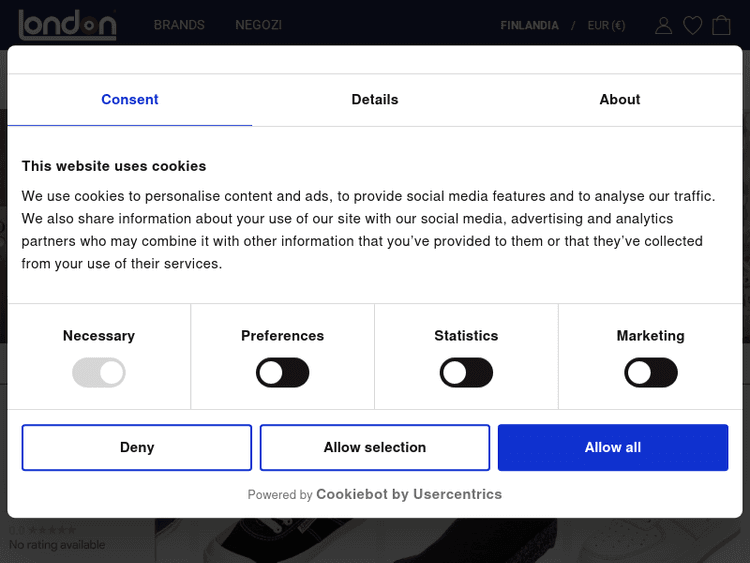Image resolution: width=750 pixels, height=563 pixels.
Task: Switch to the Details tab
Action: click(375, 99)
